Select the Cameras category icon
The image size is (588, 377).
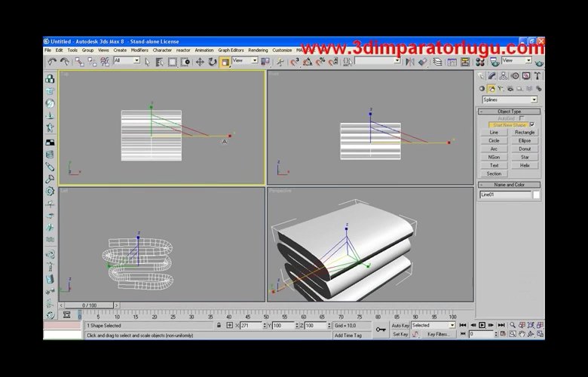[x=510, y=89]
